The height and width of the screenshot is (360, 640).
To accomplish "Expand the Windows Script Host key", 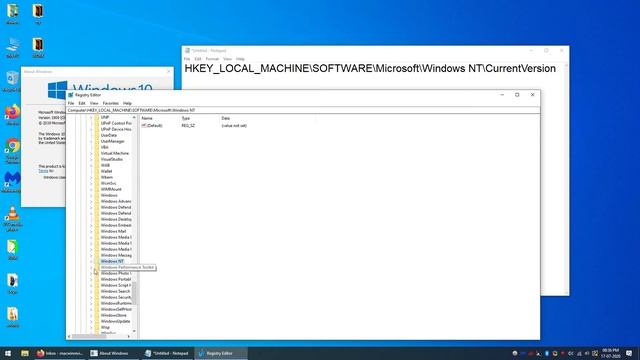I will (x=91, y=285).
